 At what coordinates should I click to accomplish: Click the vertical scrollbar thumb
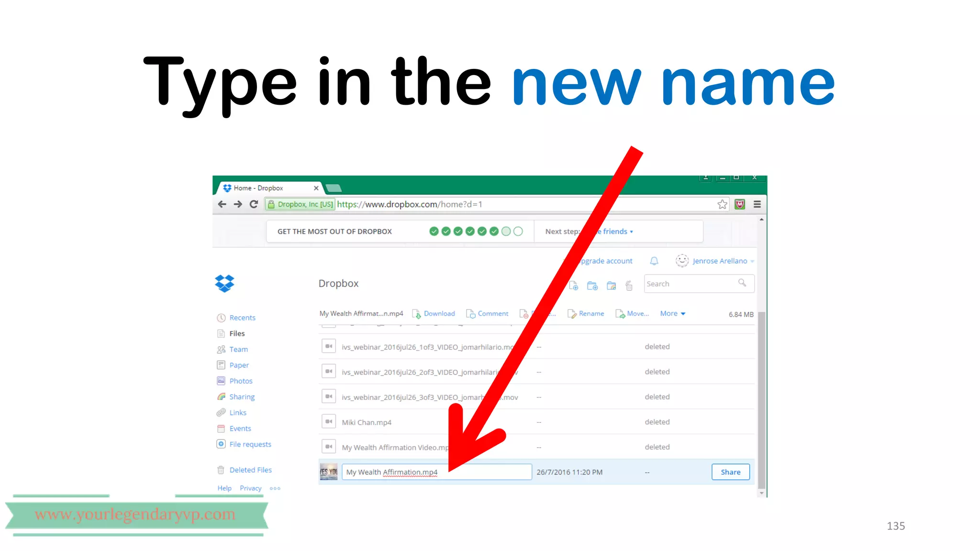coord(761,400)
